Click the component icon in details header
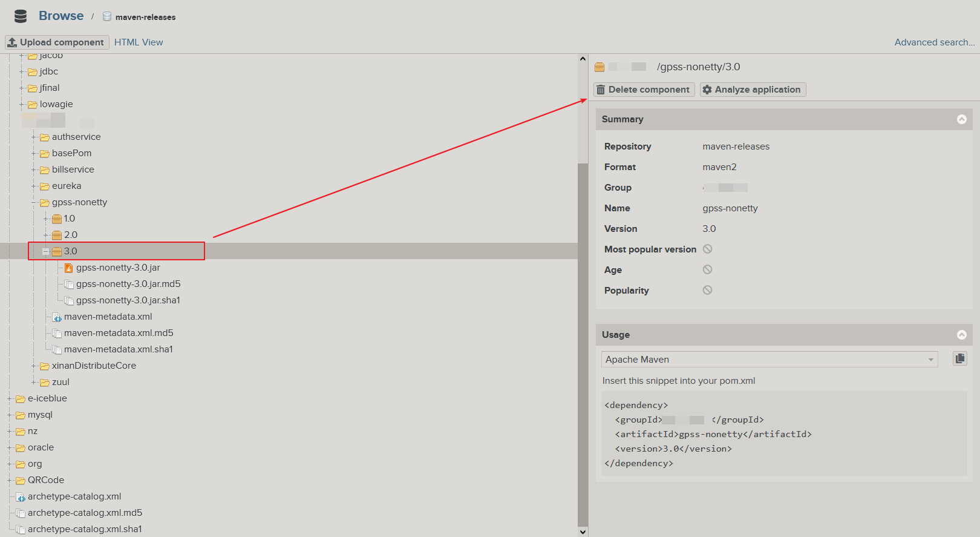The width and height of the screenshot is (980, 537). point(599,67)
